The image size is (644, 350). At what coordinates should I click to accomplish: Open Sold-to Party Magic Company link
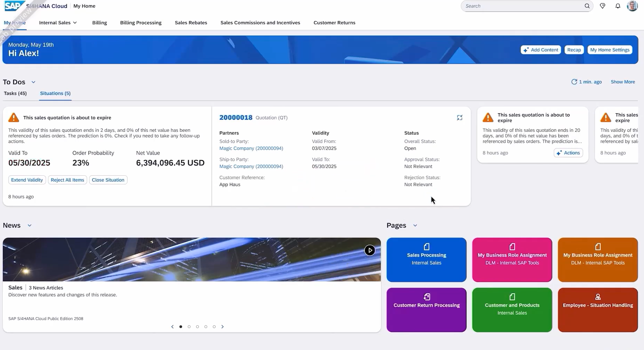pos(251,148)
